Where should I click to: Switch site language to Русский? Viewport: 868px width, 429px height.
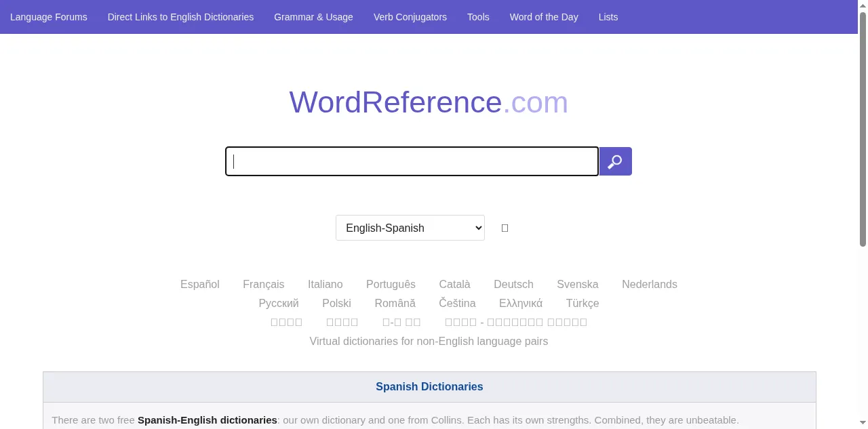279,303
